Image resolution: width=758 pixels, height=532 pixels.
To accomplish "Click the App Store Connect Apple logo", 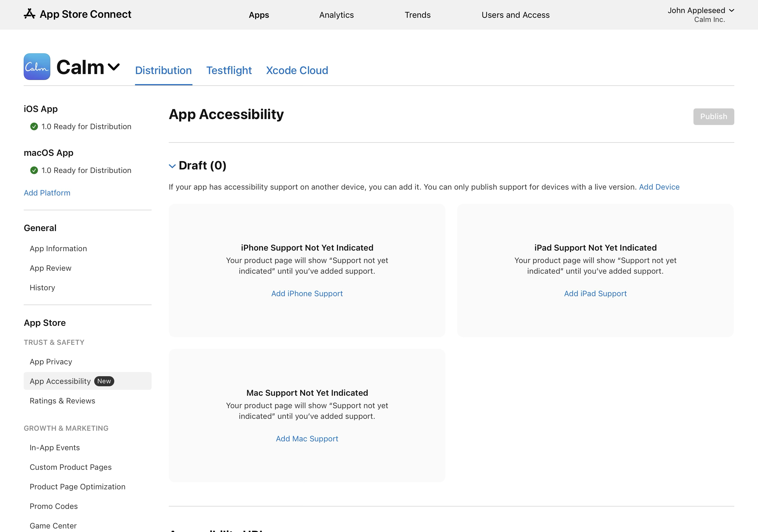I will pos(29,14).
